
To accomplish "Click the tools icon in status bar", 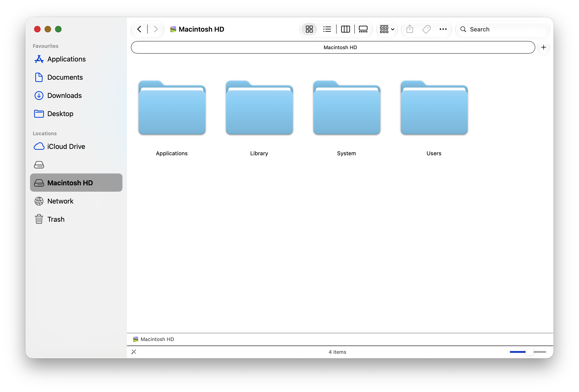I will pos(134,352).
